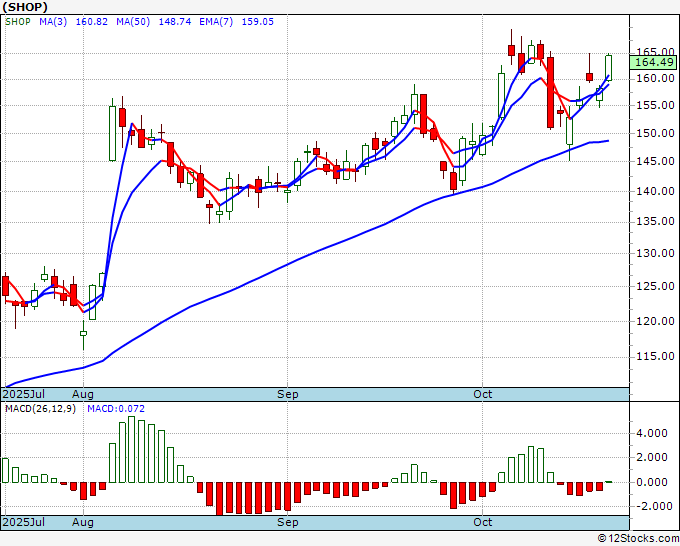Select the green SHOP legend label
680x546 pixels.
click(x=18, y=22)
